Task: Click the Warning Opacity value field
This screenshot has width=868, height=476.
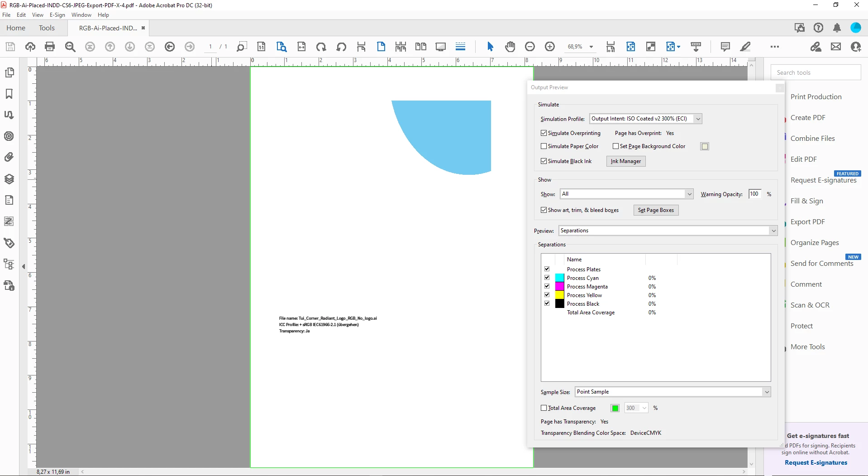Action: pyautogui.click(x=754, y=194)
